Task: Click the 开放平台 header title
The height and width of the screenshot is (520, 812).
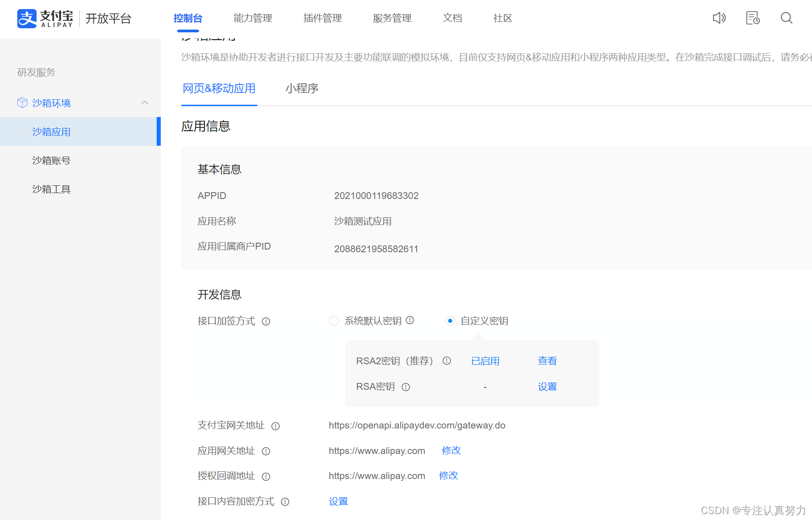Action: (x=108, y=19)
